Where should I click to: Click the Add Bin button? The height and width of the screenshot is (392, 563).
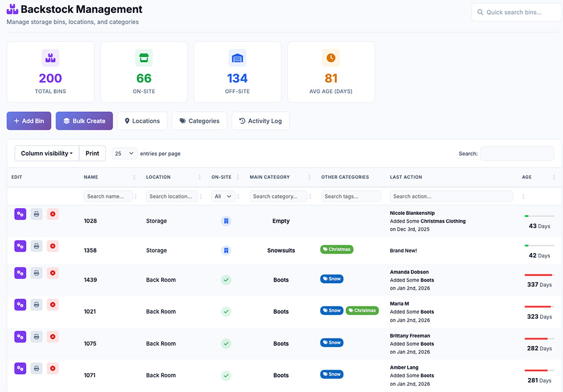click(29, 120)
